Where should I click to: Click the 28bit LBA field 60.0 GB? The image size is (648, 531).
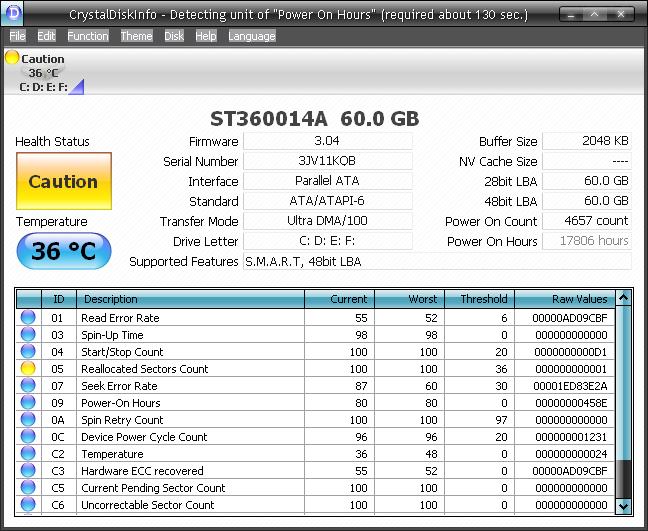tap(586, 181)
